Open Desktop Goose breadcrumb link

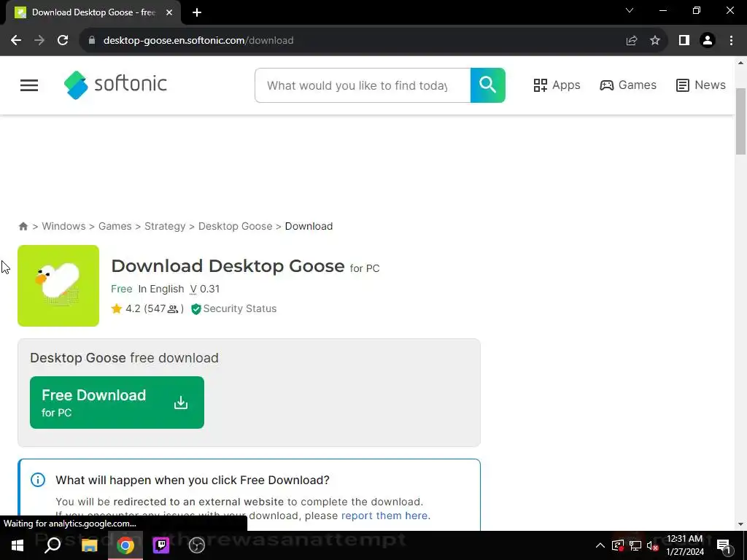pyautogui.click(x=236, y=226)
